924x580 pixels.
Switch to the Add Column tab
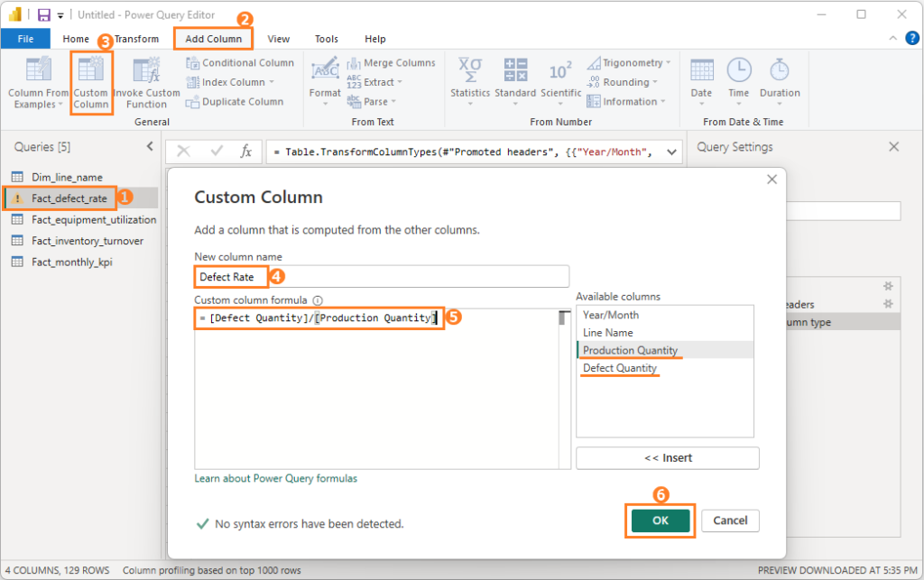coord(213,39)
